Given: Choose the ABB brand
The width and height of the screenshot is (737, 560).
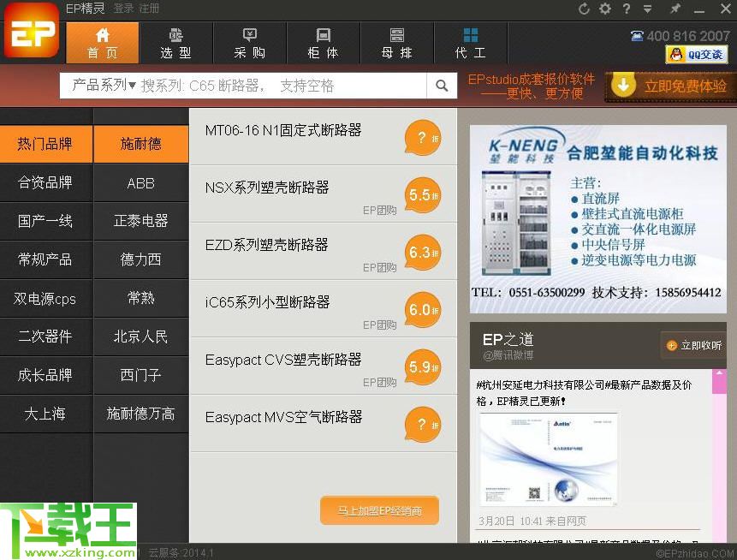Looking at the screenshot, I should 141,182.
